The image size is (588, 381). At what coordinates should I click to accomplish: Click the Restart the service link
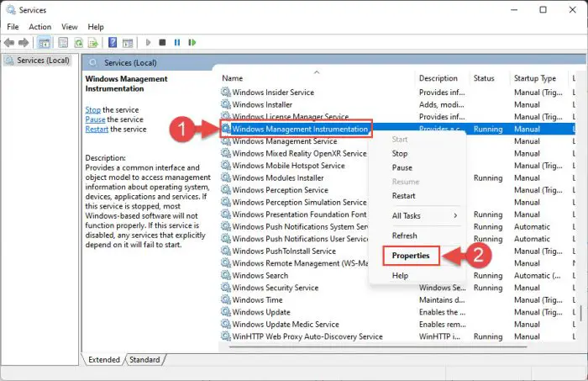coord(97,130)
